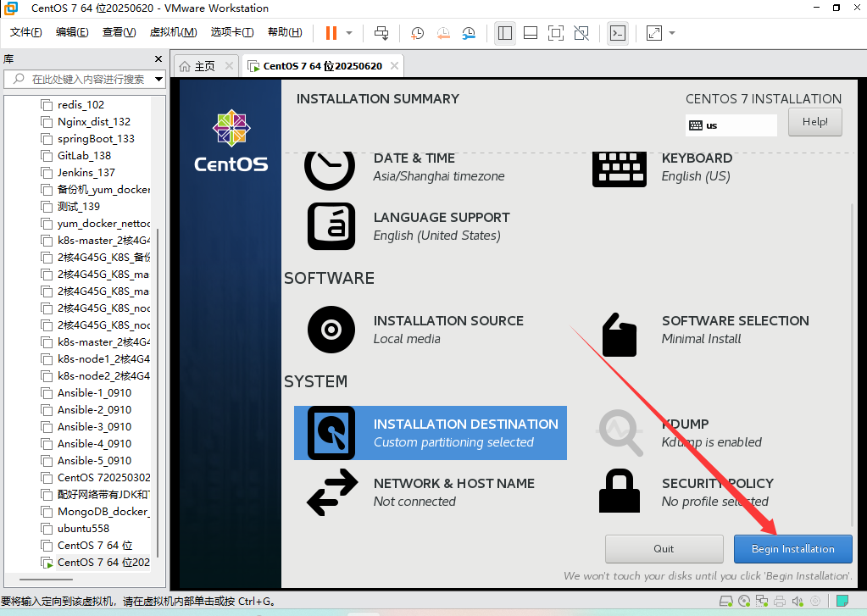The height and width of the screenshot is (616, 867).
Task: Switch to the 主页 tab
Action: point(202,64)
